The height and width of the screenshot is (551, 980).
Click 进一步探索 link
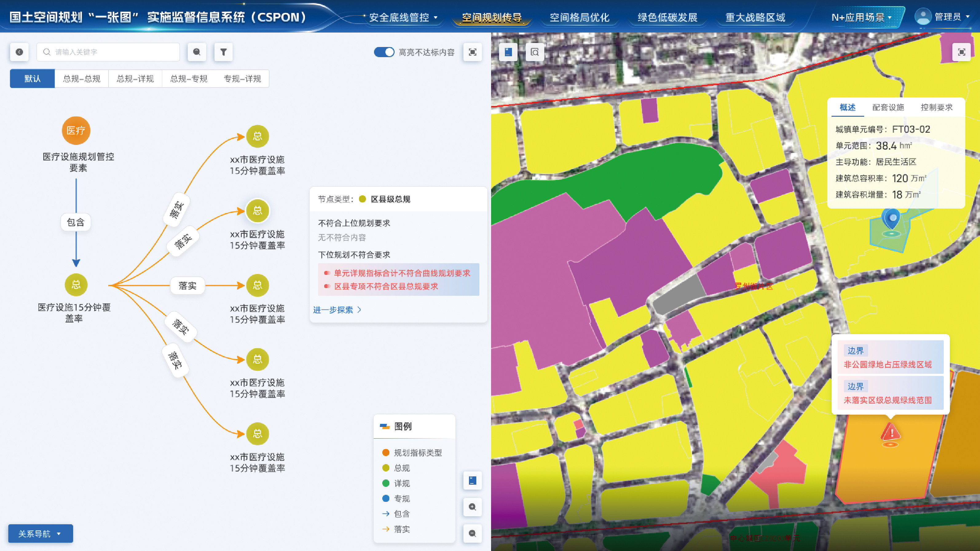click(337, 310)
